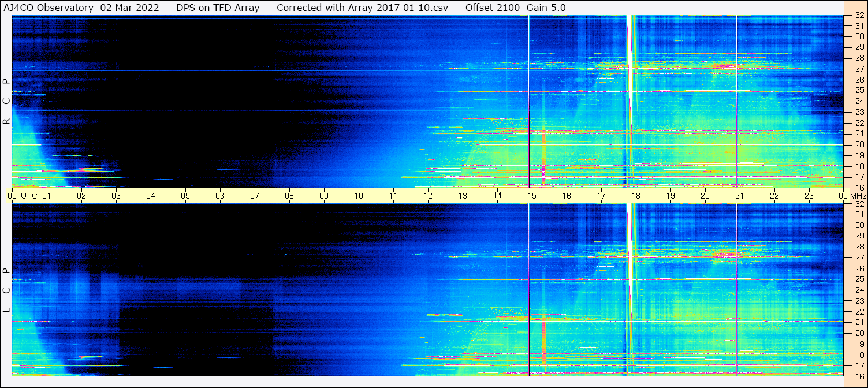Click the white vertical line near 15 UTC in RCP panel

(528, 101)
